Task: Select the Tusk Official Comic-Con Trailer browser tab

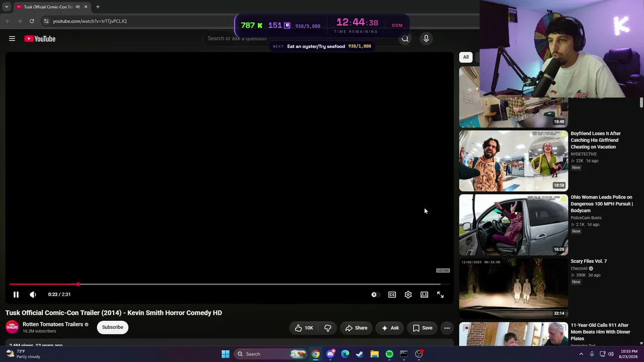Action: coord(52,7)
